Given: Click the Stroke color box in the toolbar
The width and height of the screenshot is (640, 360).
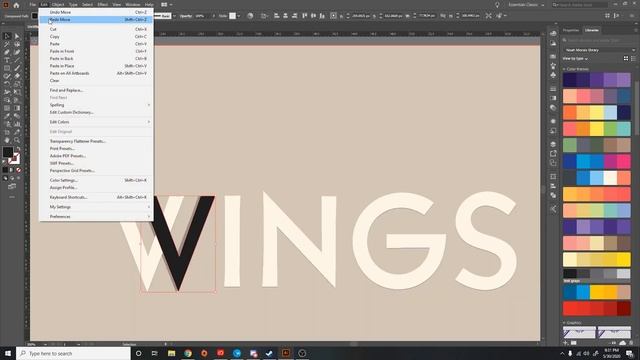Looking at the screenshot, I should click(x=14, y=159).
